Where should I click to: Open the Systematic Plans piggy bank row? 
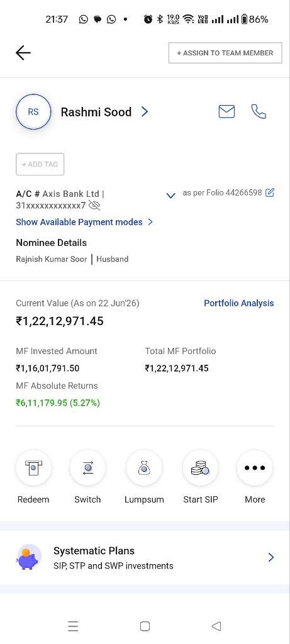tap(145, 557)
